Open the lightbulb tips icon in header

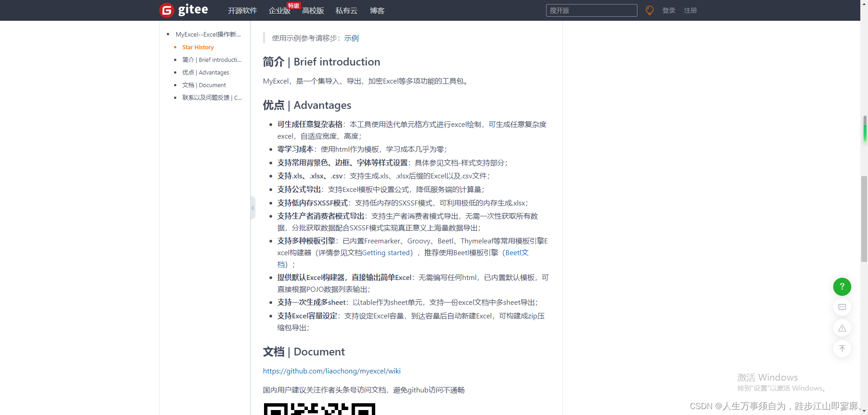[650, 10]
